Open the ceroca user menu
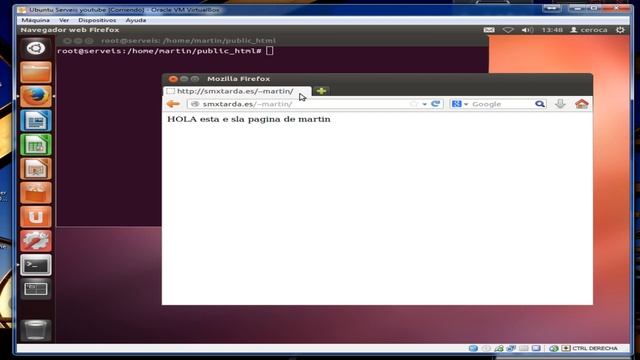 point(589,30)
